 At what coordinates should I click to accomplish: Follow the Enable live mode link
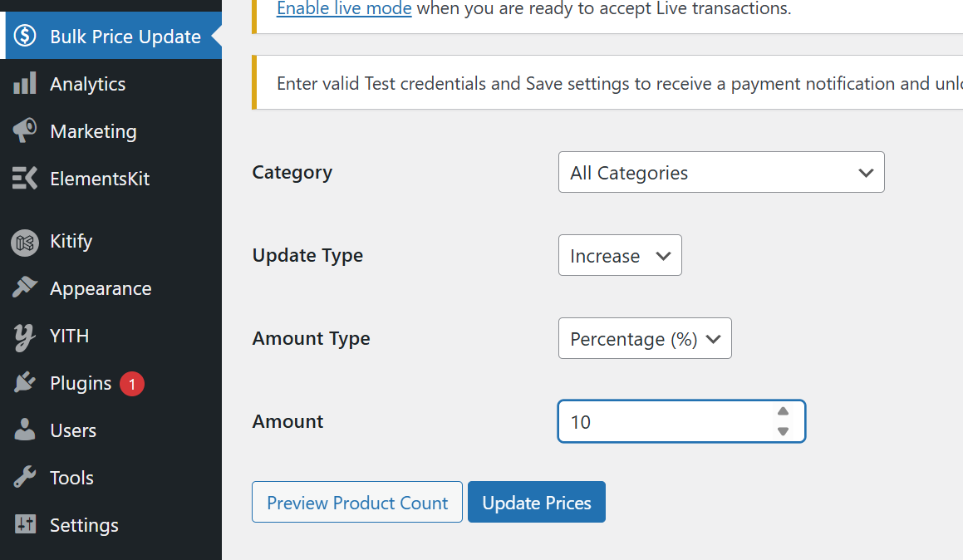coord(344,9)
